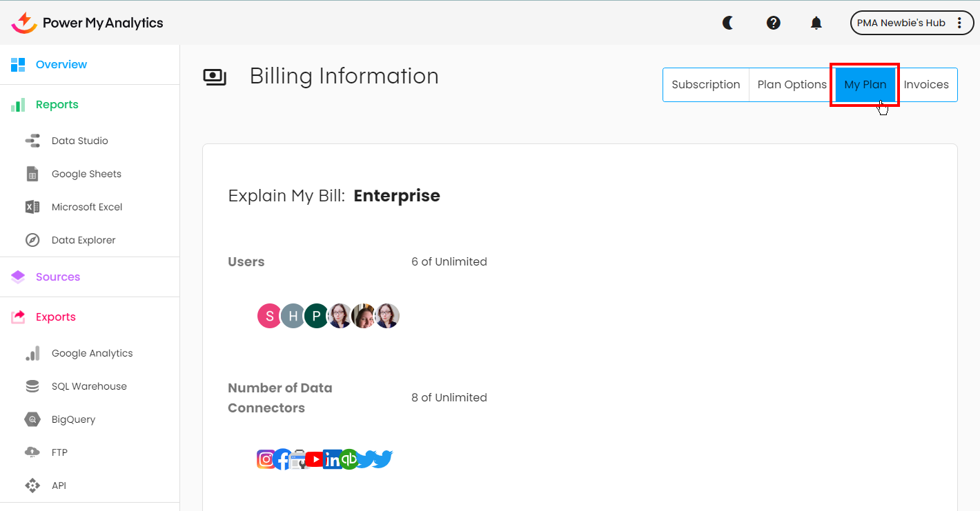Screen dimensions: 980x511
Task: Click the Microsoft Excel sidebar icon
Action: [32, 207]
